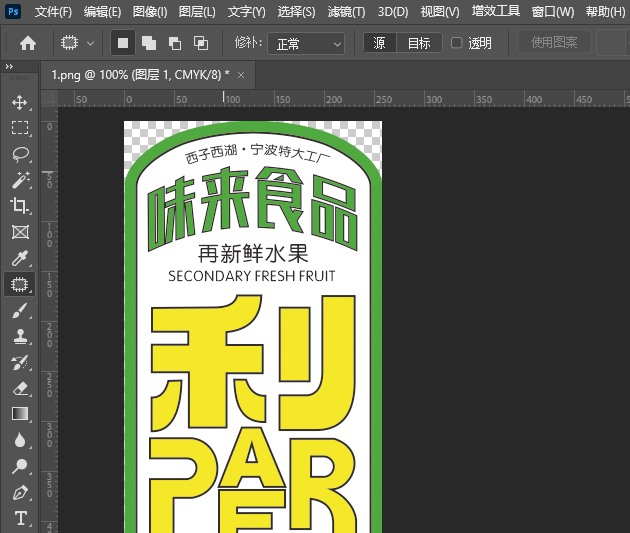The image size is (630, 533).
Task: Select the Horizontal Type tool
Action: (x=20, y=518)
